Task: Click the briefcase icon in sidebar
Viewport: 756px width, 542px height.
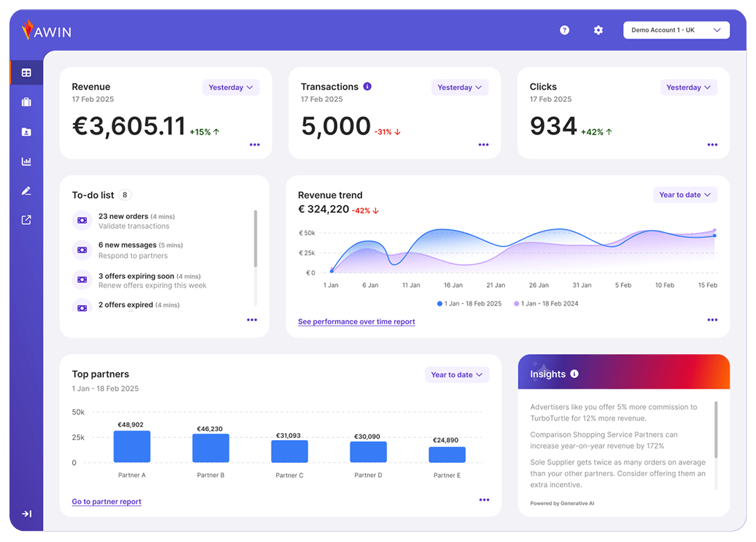Action: coord(26,103)
